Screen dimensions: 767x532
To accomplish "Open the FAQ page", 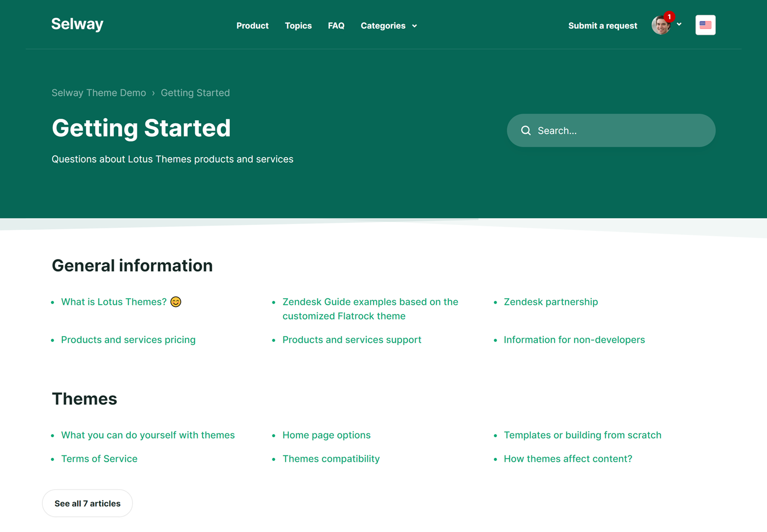I will click(336, 26).
